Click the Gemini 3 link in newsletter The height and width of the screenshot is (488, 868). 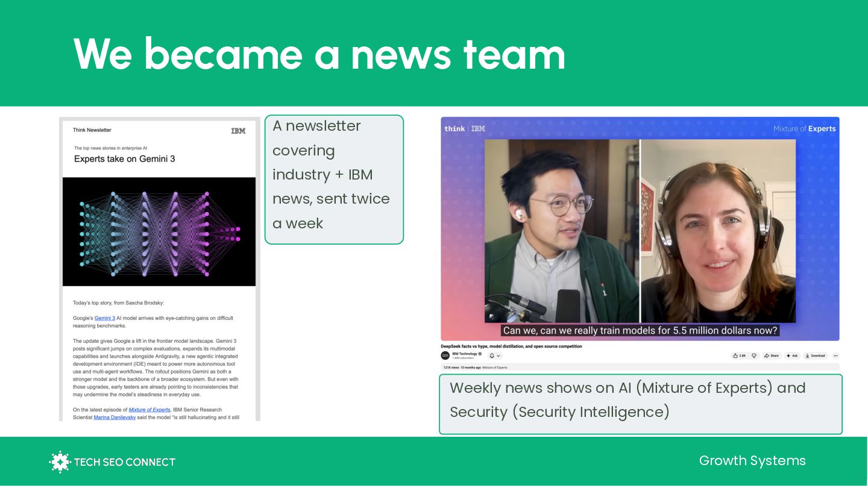click(105, 318)
